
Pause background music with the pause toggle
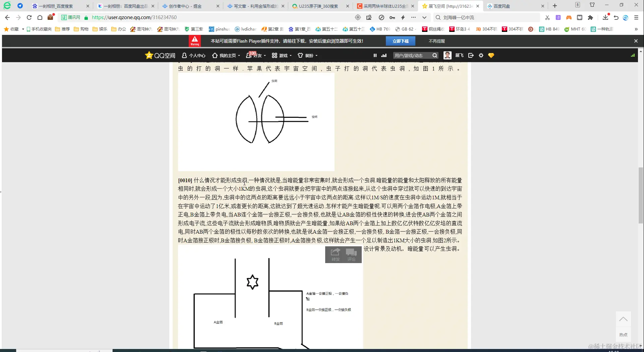[x=375, y=55]
